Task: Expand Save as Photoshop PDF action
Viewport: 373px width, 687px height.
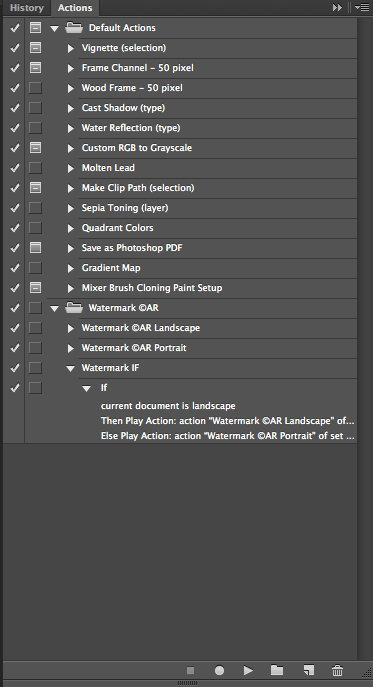Action: coord(71,248)
